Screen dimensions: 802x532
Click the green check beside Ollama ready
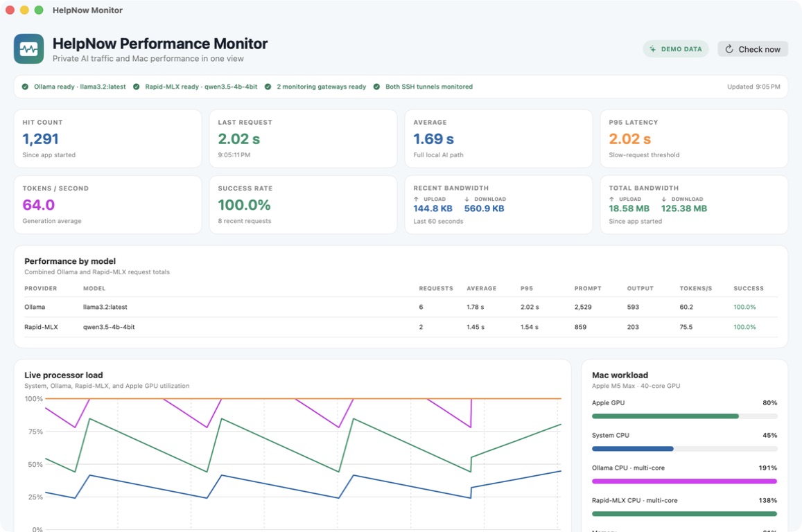click(25, 87)
